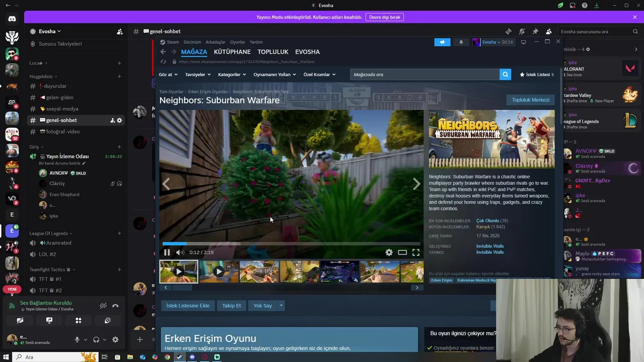Make the trailer video fullscreen
644x362 pixels.
[416, 252]
